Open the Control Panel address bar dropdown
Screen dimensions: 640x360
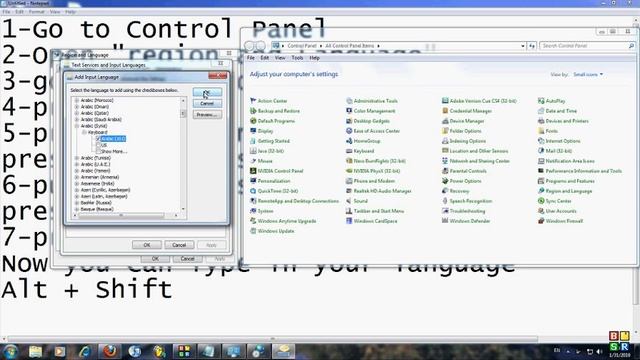click(523, 46)
